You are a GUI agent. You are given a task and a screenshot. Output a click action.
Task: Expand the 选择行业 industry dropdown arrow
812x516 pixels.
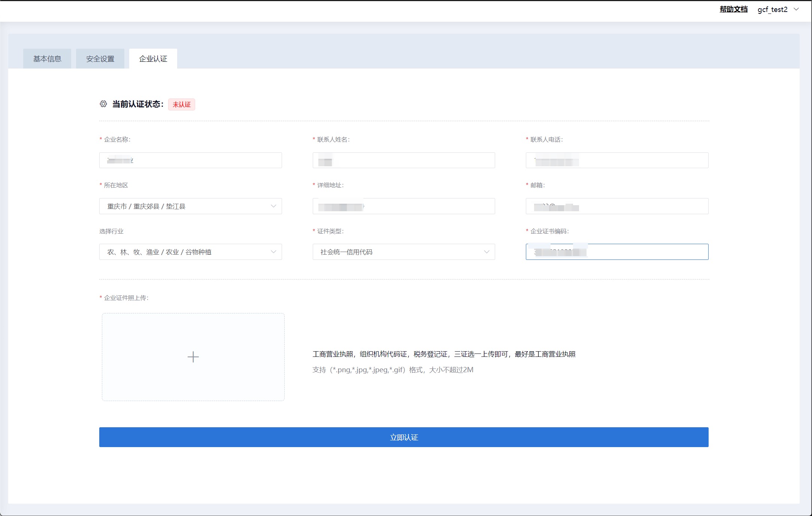tap(273, 252)
